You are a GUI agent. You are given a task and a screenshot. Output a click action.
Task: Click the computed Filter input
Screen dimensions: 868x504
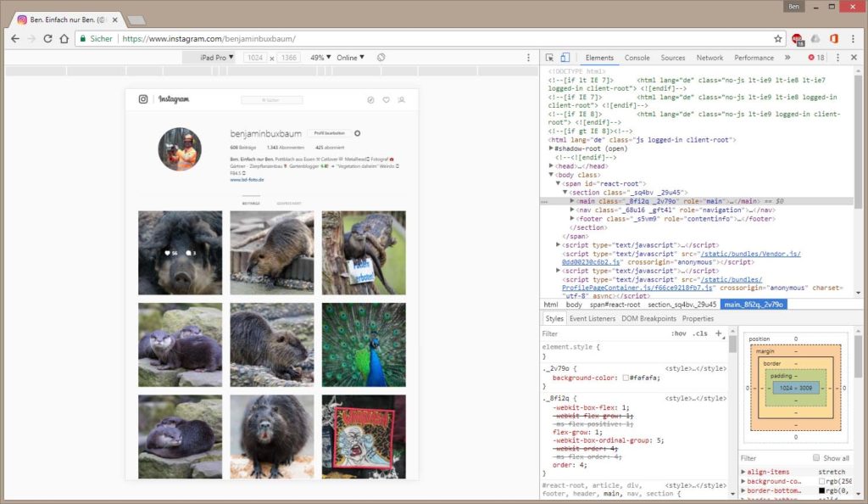coord(774,458)
